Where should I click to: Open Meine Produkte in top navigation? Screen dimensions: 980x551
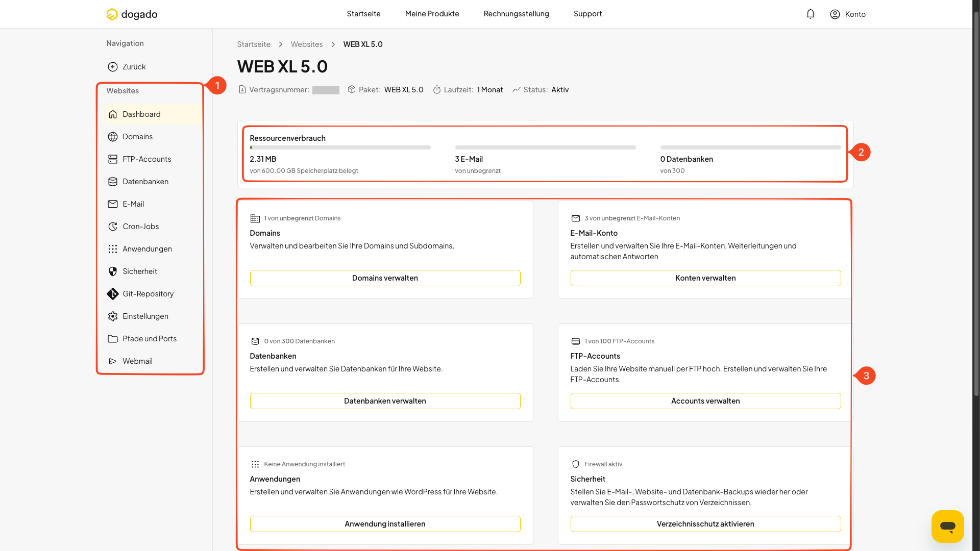(432, 14)
